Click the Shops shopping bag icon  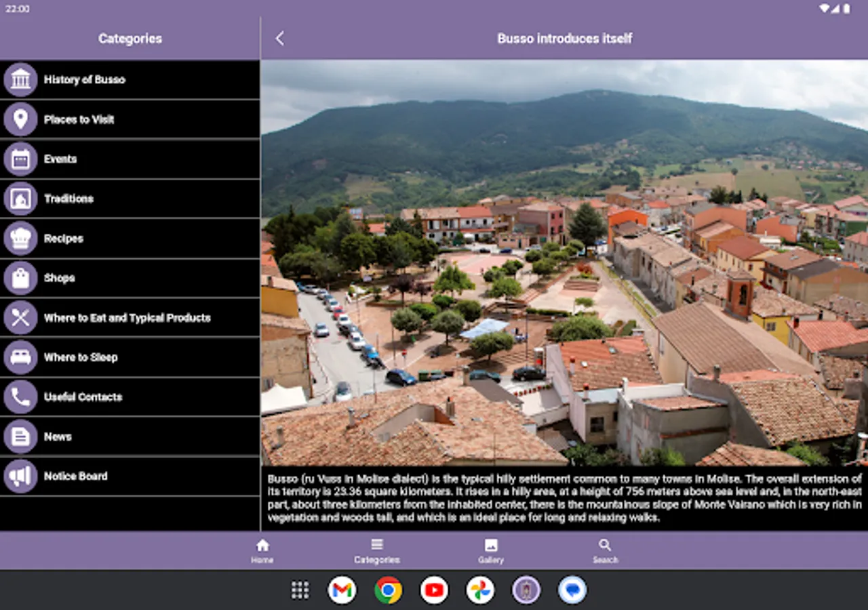[x=20, y=278]
